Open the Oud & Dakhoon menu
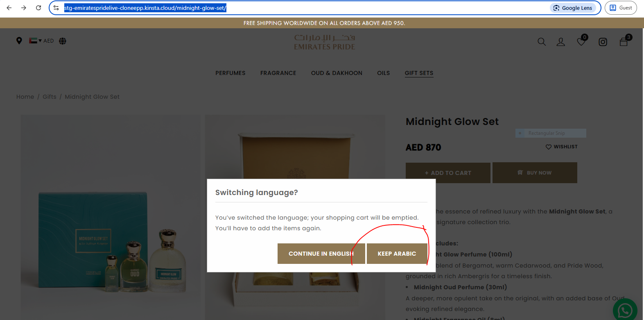Viewport: 644px width, 320px height. pos(337,73)
